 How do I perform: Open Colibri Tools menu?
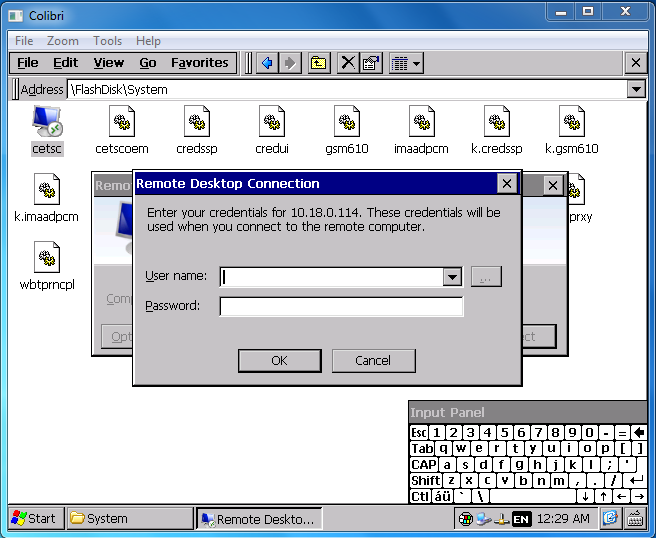108,41
